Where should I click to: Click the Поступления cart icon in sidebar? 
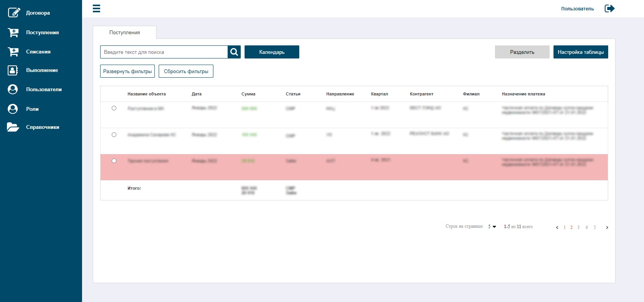click(13, 32)
